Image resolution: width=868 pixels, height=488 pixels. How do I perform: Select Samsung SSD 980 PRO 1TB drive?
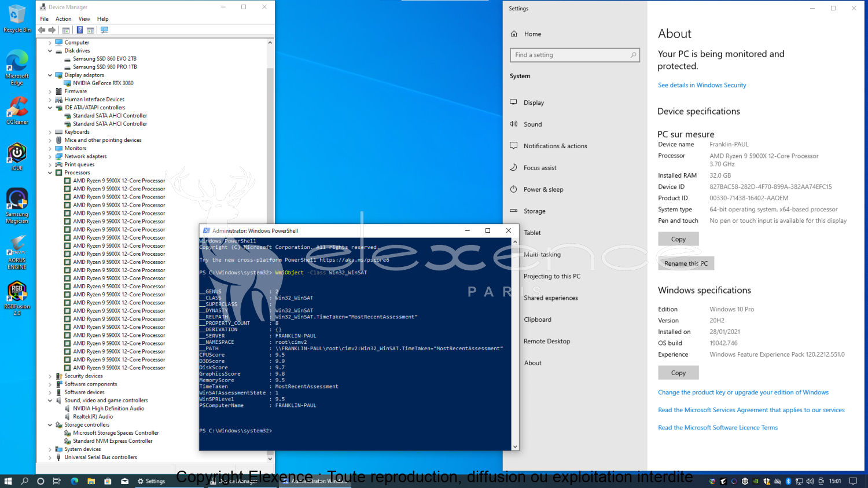coord(105,67)
